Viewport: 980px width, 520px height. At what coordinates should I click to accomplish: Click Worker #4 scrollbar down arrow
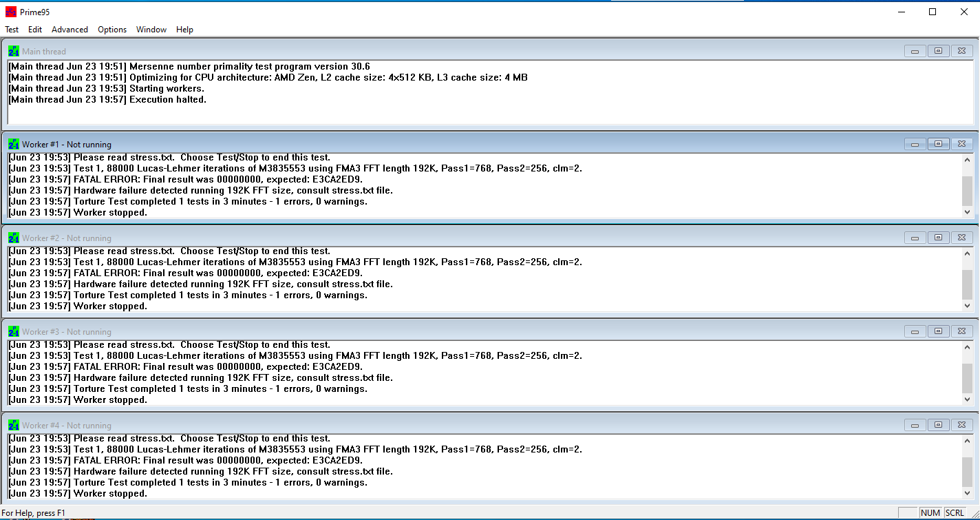[x=968, y=493]
